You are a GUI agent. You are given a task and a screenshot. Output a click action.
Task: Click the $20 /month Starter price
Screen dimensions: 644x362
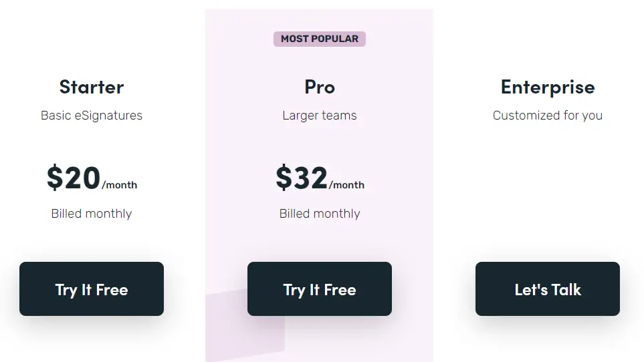92,178
